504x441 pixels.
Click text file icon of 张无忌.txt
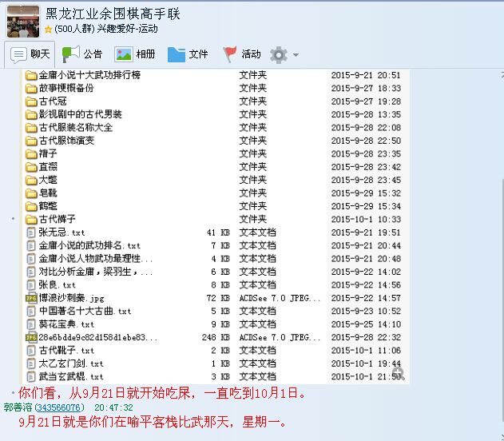(x=31, y=232)
